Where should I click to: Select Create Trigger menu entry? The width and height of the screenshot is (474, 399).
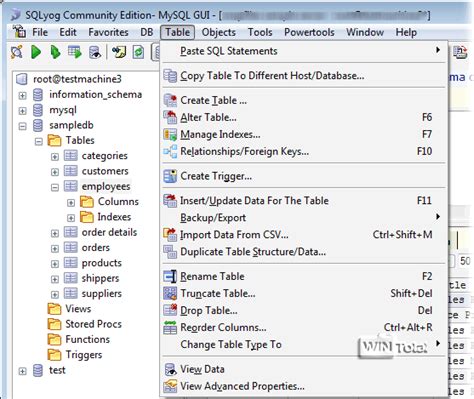(304, 176)
